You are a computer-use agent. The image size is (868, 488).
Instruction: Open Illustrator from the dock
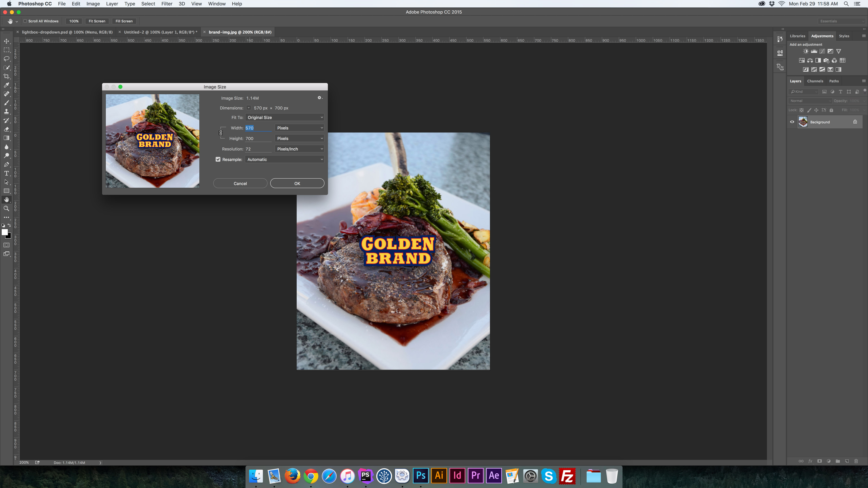click(439, 475)
